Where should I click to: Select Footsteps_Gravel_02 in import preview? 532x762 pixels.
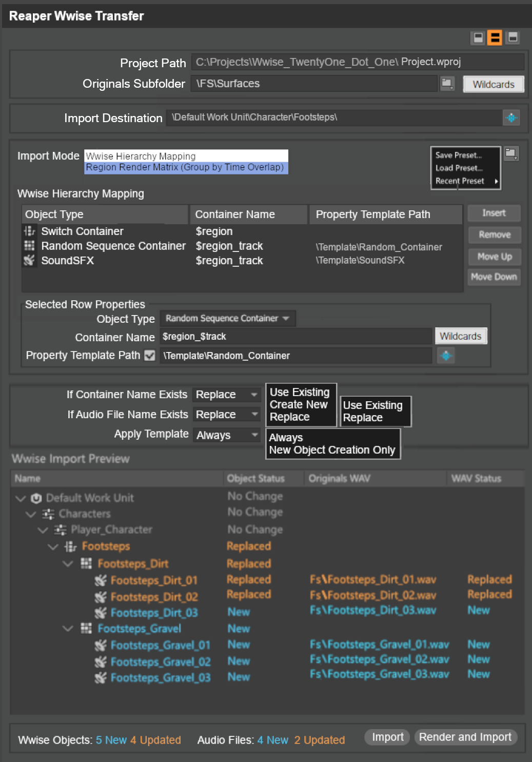click(160, 661)
